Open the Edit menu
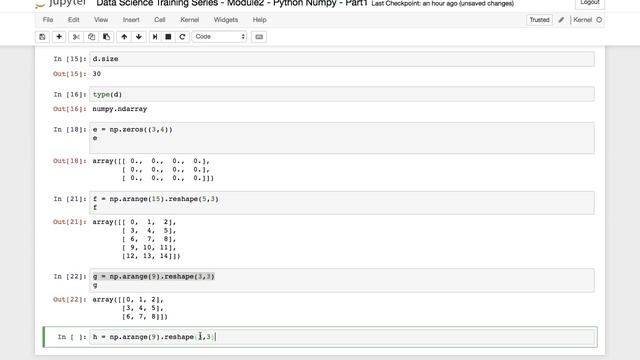The image size is (640, 360). pos(73,20)
